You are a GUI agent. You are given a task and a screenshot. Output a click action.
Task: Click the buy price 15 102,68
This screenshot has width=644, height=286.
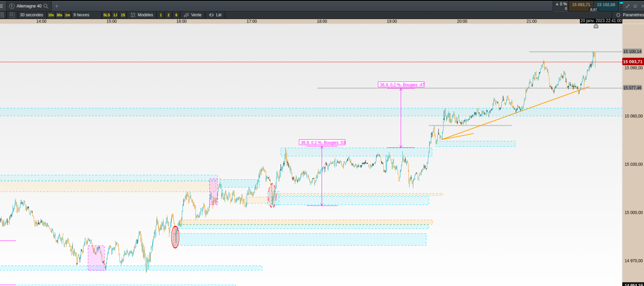pyautogui.click(x=606, y=5)
